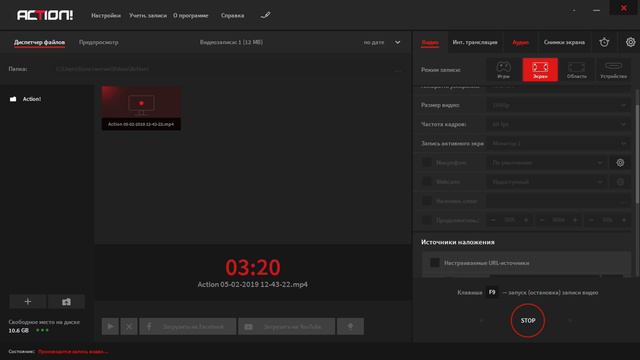The width and height of the screenshot is (640, 360).
Task: Open the Справка menu
Action: [232, 16]
